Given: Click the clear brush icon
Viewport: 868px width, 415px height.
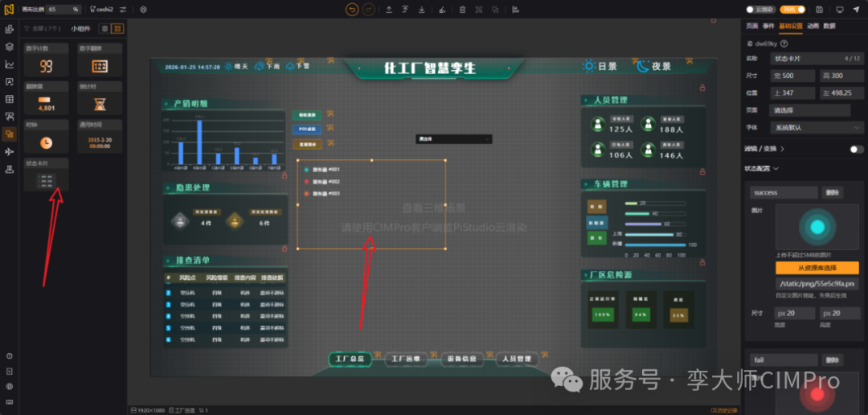Looking at the screenshot, I should pos(442,10).
